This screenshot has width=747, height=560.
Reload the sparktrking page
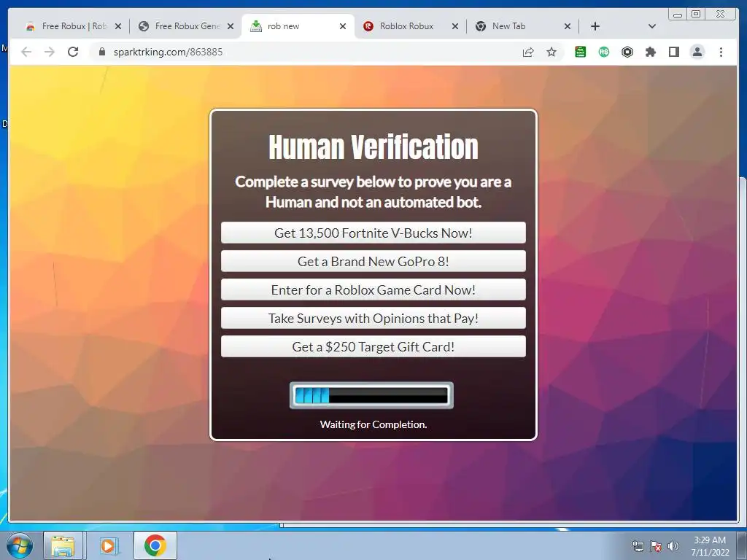(x=73, y=52)
